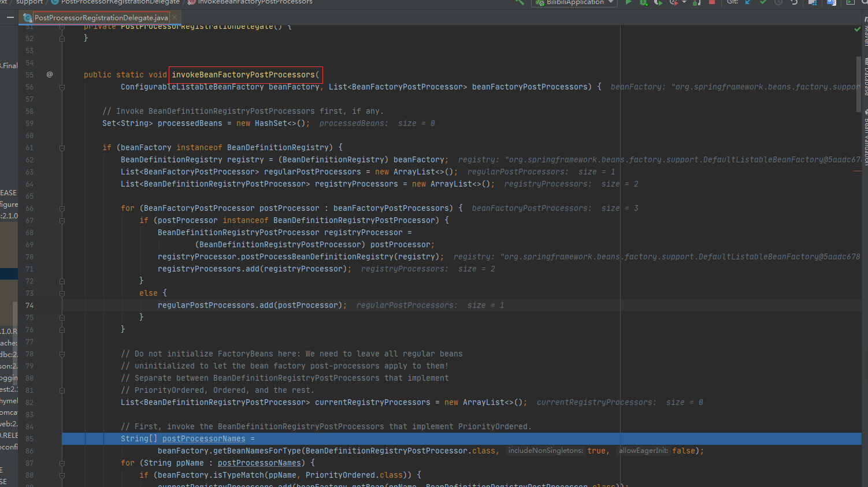
Task: Click the orange warning stripe on error bar
Action: (858, 171)
